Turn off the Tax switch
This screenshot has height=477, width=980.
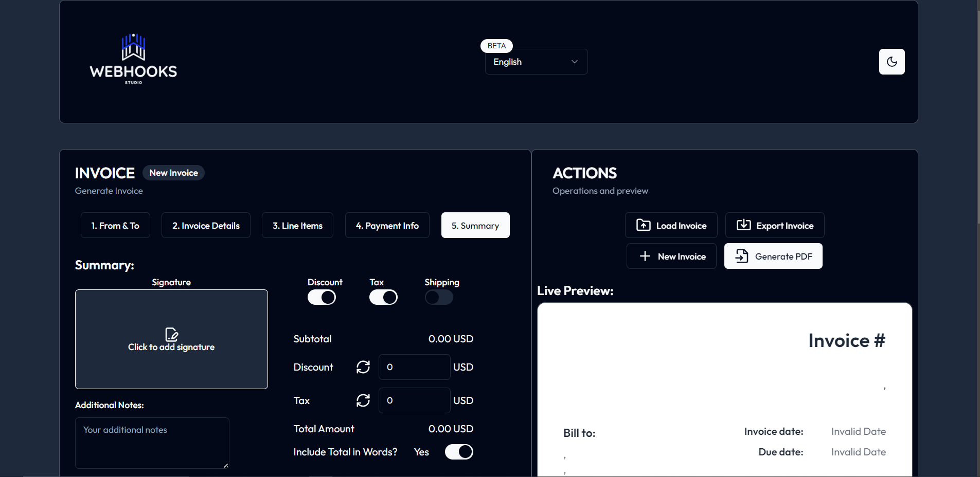pyautogui.click(x=383, y=297)
